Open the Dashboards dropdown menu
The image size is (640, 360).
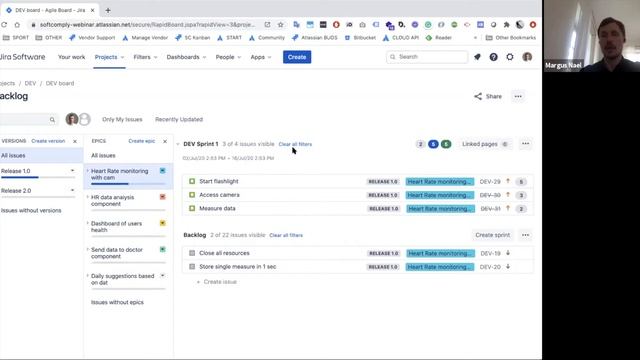pos(187,57)
